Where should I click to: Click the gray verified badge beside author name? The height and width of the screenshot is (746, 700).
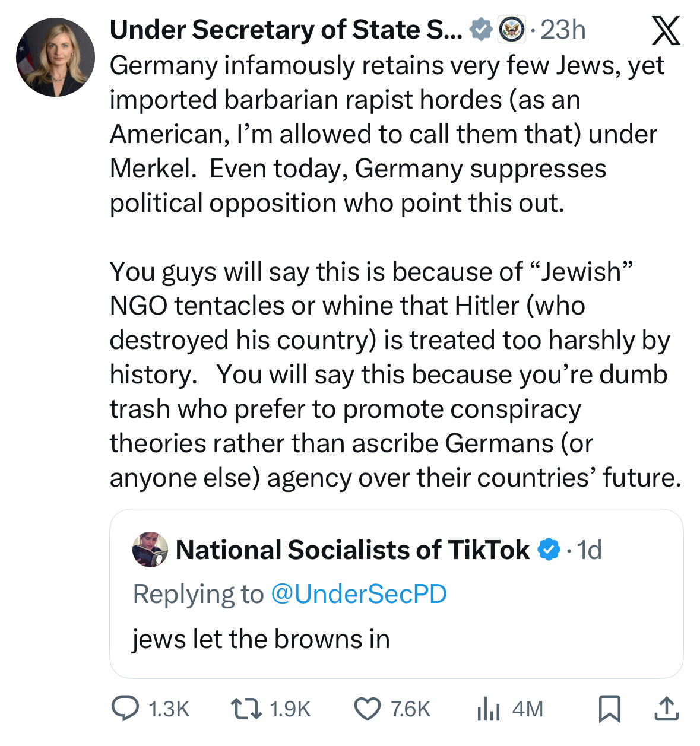(x=481, y=30)
